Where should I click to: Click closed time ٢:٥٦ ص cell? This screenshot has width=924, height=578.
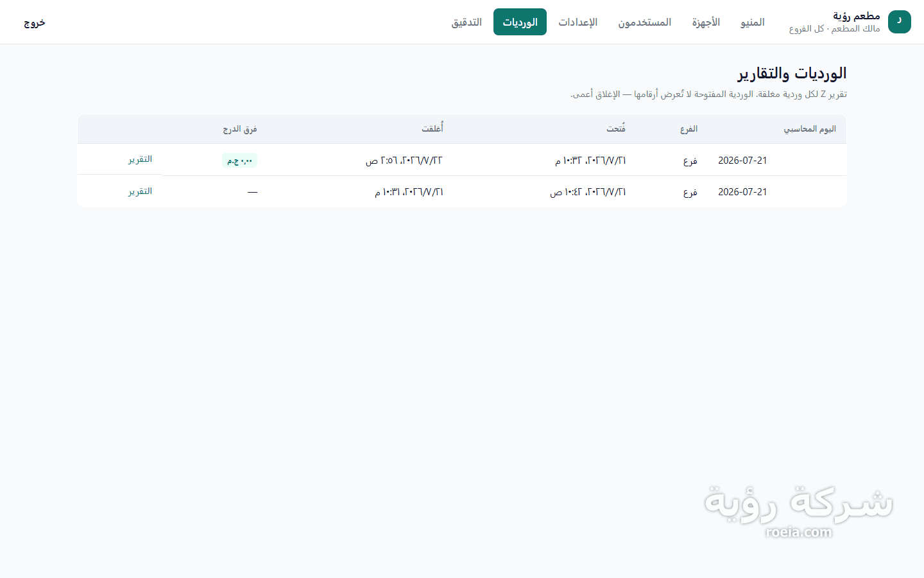point(404,161)
